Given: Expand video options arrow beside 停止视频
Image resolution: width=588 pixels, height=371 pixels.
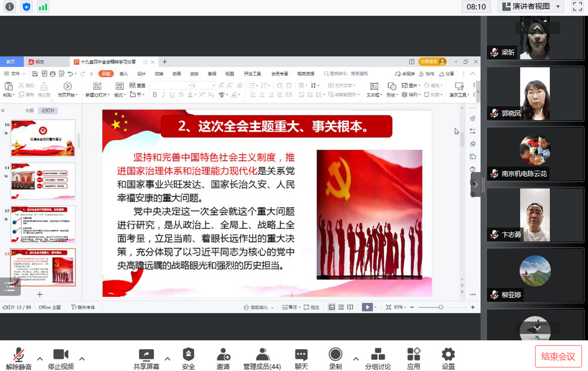Looking at the screenshot, I should (x=82, y=358).
